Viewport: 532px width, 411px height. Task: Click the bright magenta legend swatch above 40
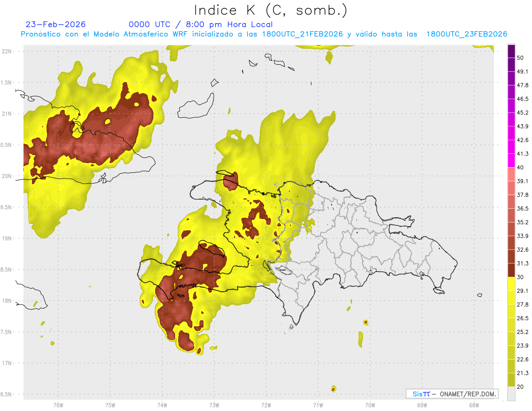(512, 160)
